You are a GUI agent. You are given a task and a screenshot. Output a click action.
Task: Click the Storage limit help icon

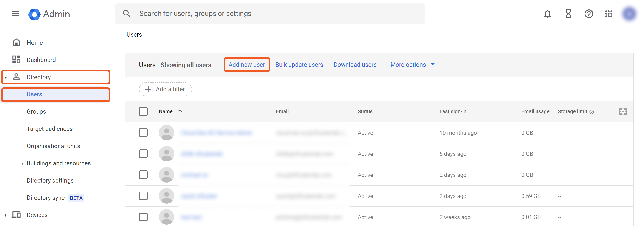pyautogui.click(x=591, y=112)
